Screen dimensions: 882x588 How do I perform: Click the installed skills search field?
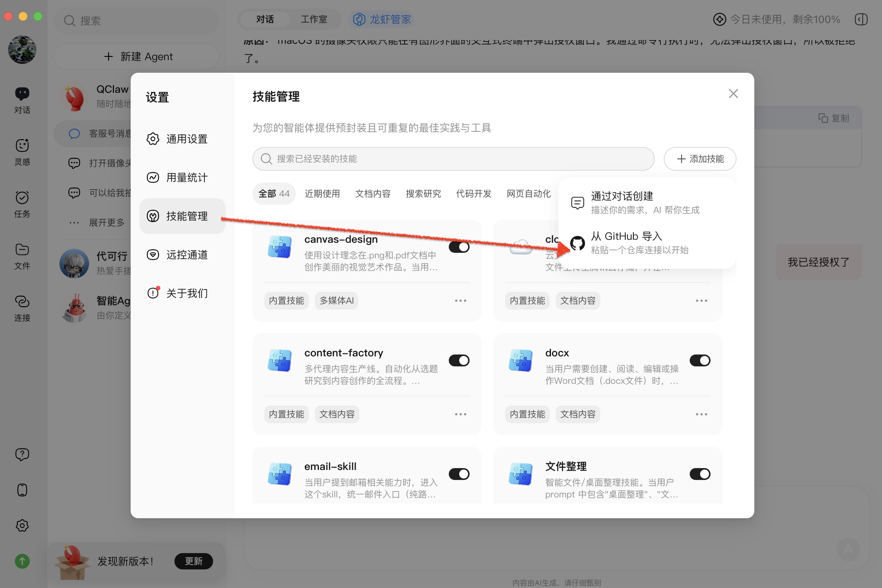tap(453, 159)
